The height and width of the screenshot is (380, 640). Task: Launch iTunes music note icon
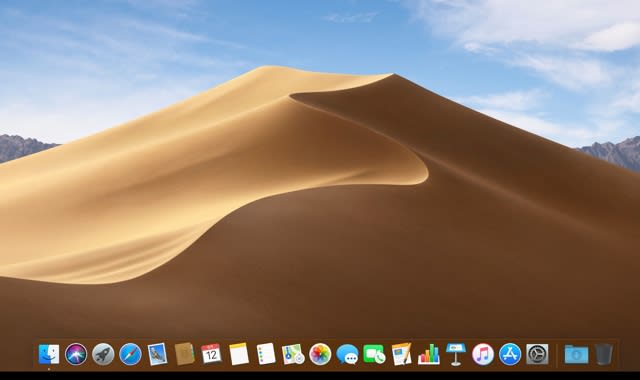click(x=483, y=354)
